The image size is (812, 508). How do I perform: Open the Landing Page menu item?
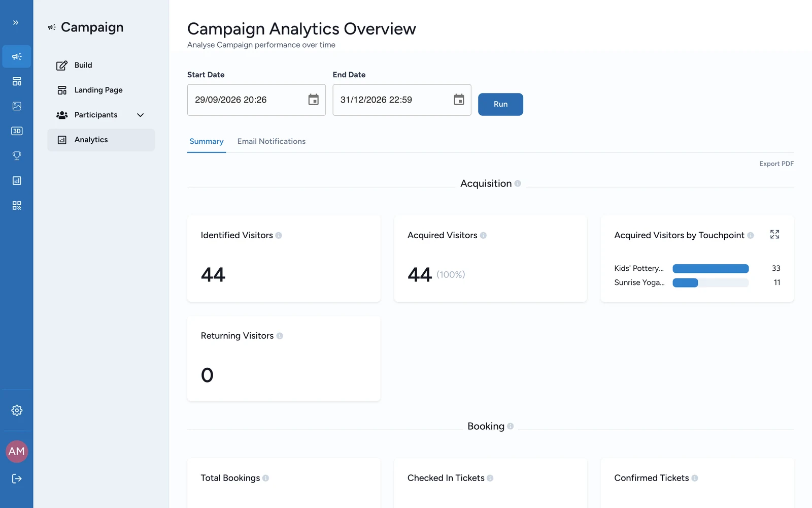click(101, 90)
